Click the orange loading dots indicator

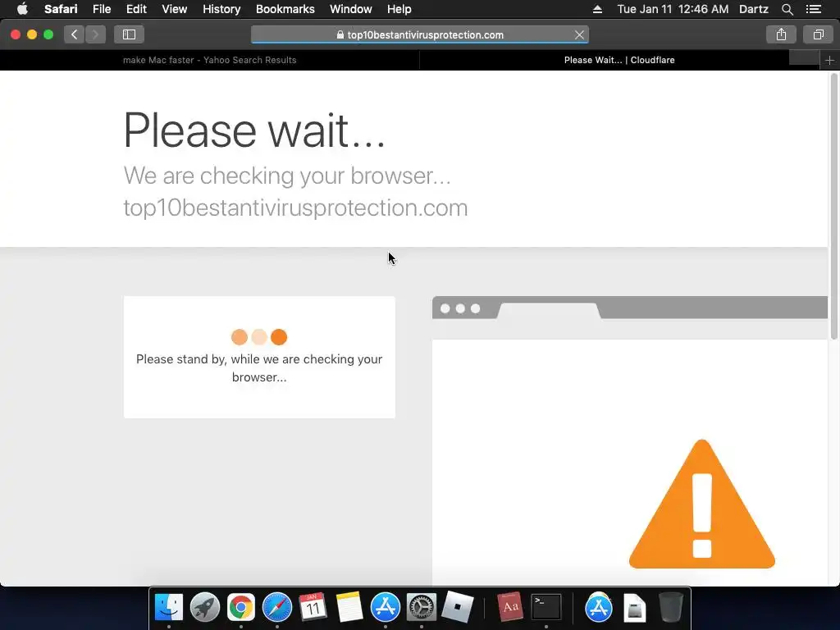pos(259,337)
